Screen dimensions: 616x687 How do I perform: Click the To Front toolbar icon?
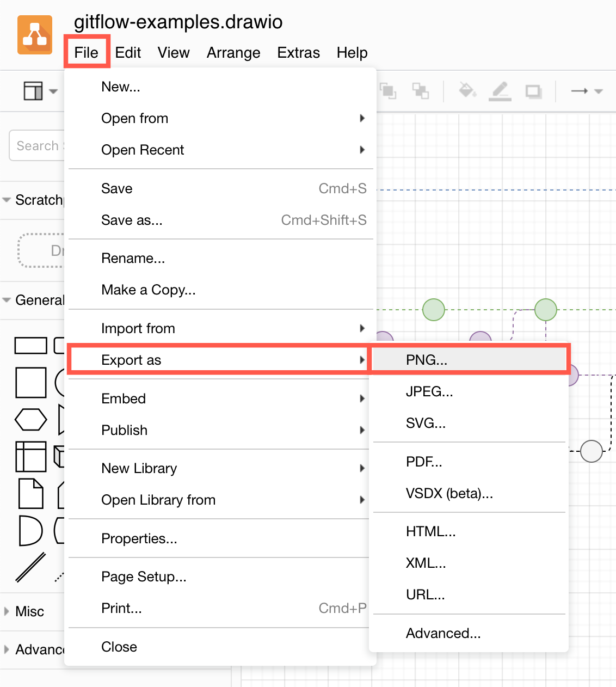point(389,91)
